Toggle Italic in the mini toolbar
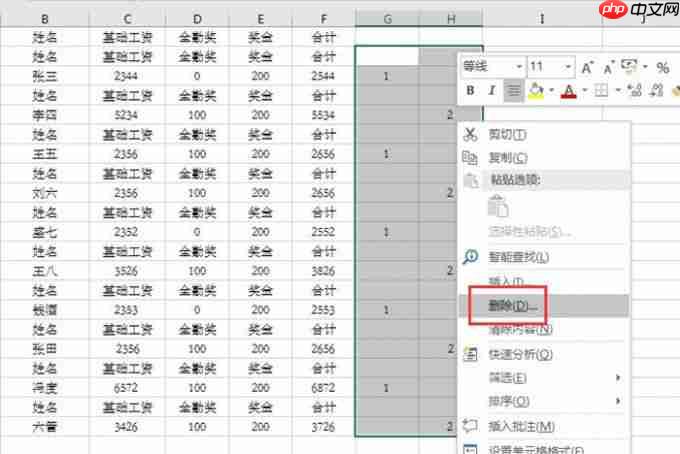This screenshot has height=454, width=680. tap(491, 91)
